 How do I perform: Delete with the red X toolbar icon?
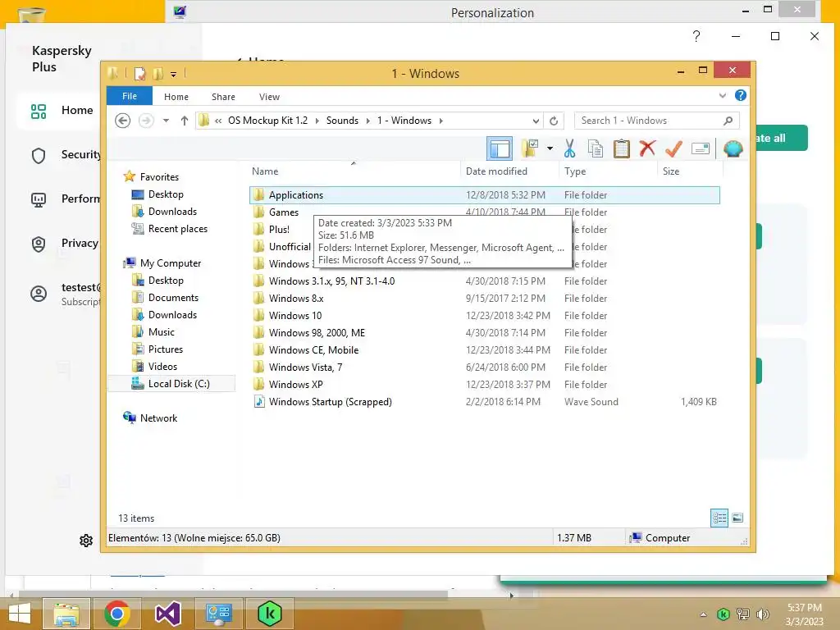[647, 148]
